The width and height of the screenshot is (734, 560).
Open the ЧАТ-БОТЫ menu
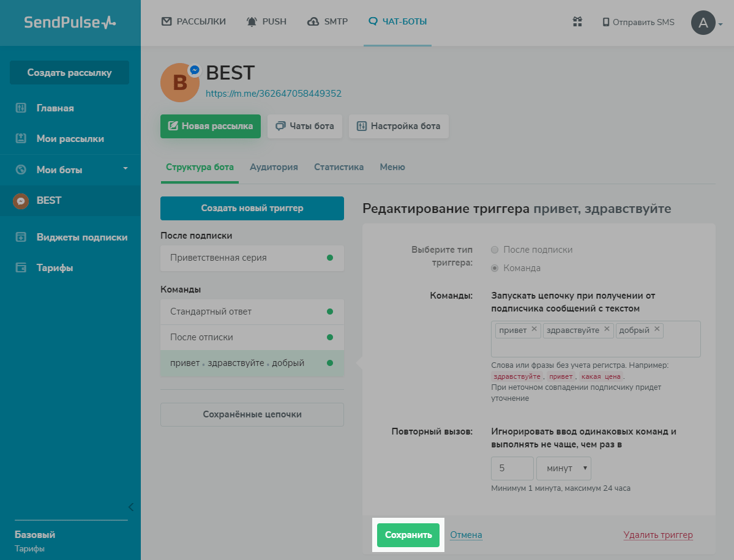(x=397, y=21)
